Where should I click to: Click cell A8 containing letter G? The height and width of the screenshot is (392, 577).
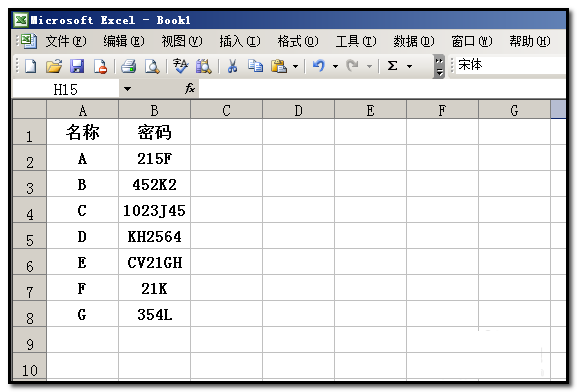pyautogui.click(x=82, y=314)
